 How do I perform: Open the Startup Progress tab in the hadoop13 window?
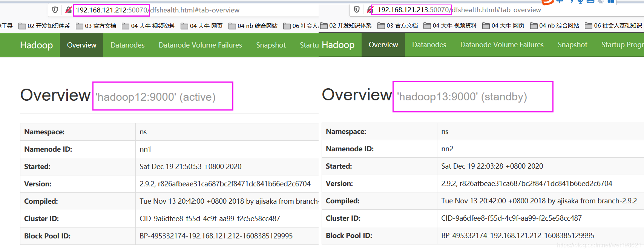pos(623,45)
